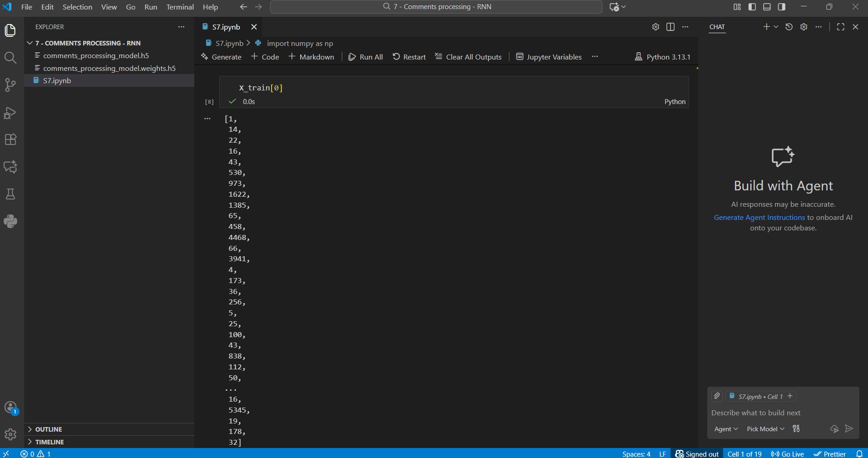Image resolution: width=868 pixels, height=458 pixels.
Task: Select comments_processing_model.h5 in Explorer
Action: click(x=96, y=55)
